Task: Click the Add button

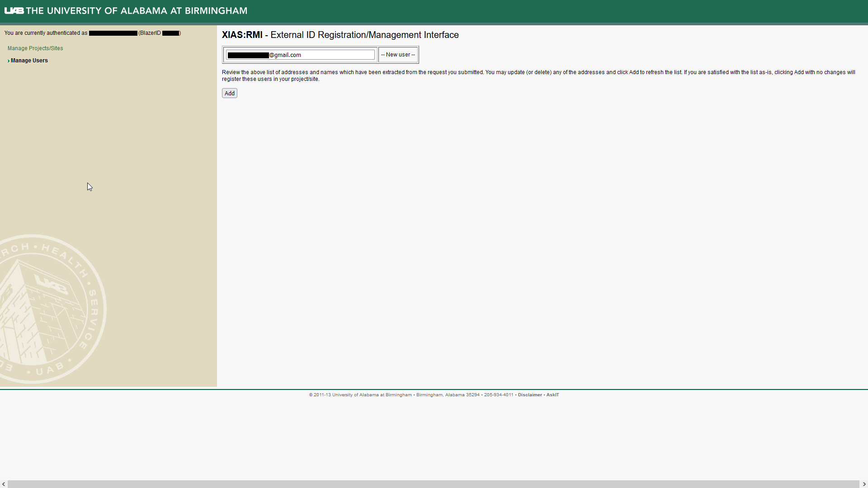Action: click(230, 93)
